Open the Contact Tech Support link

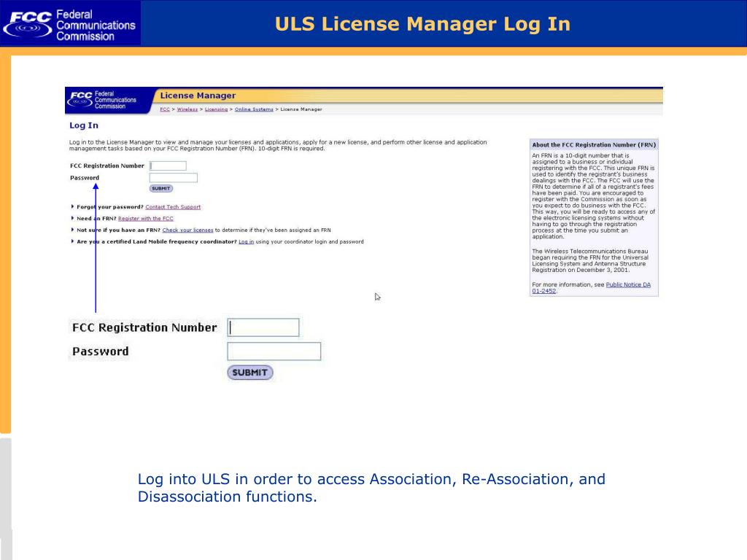click(173, 207)
